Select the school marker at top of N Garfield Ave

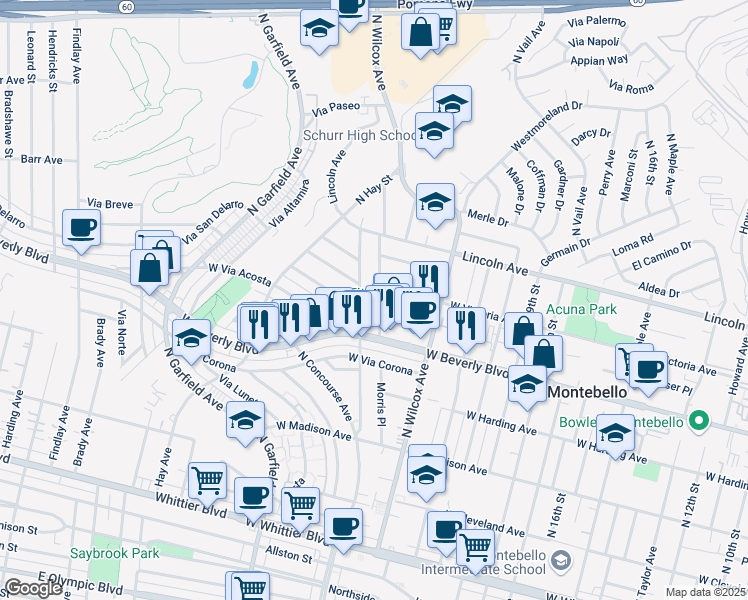tap(320, 31)
